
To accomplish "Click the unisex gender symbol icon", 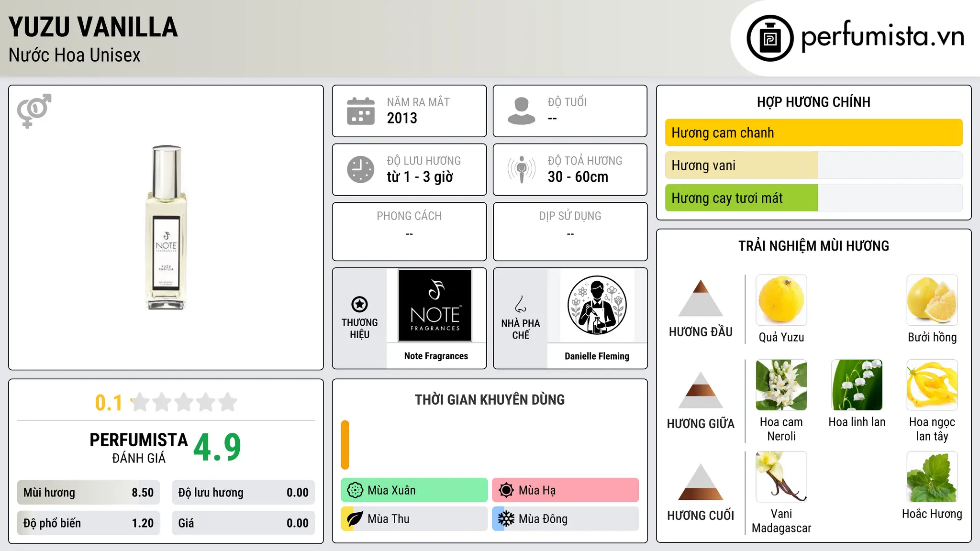I will point(34,110).
